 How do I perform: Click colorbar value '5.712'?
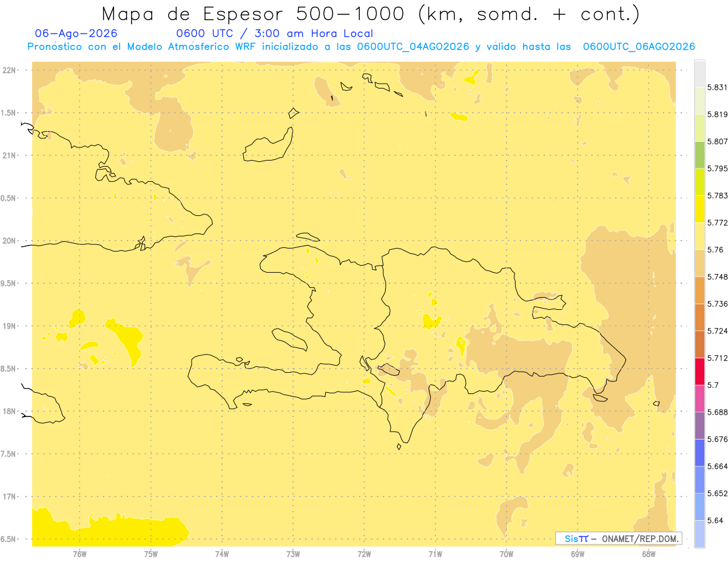point(717,358)
